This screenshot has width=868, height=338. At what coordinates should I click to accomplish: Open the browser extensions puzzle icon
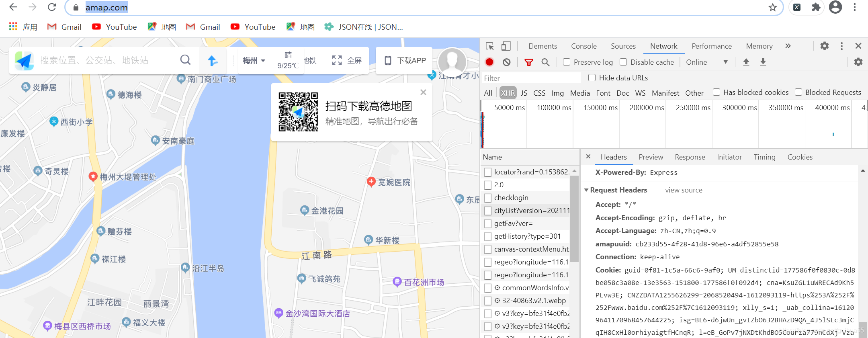[x=816, y=7]
